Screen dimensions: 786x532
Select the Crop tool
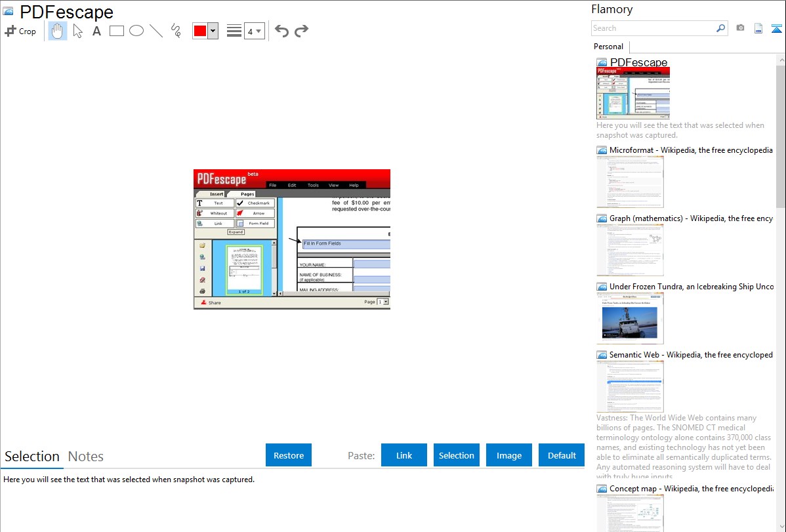[x=20, y=31]
